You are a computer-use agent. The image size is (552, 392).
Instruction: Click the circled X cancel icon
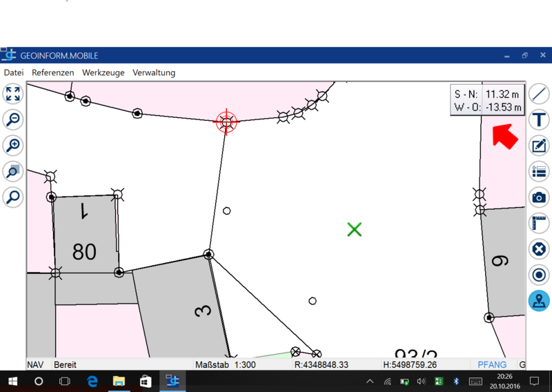click(x=539, y=249)
